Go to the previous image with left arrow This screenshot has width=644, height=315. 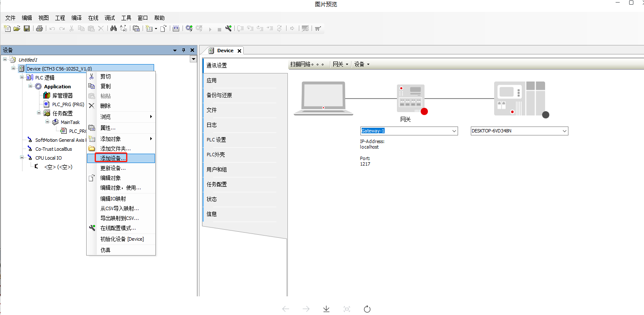286,309
